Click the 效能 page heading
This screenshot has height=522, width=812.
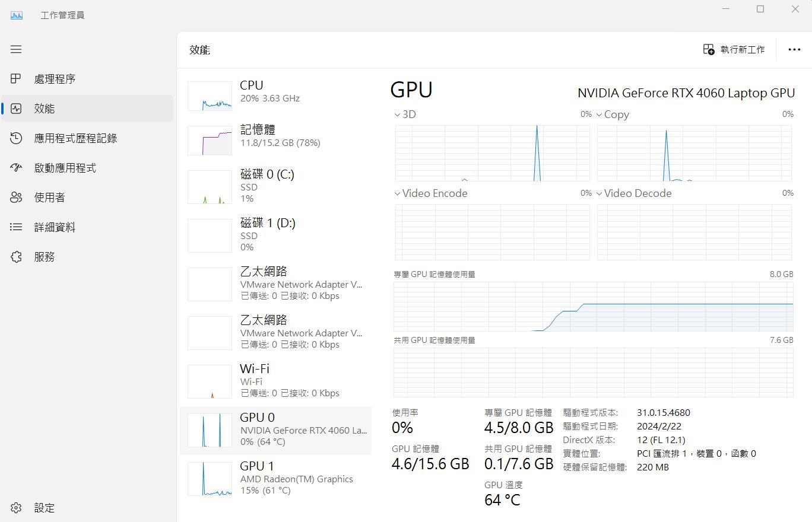pos(200,50)
